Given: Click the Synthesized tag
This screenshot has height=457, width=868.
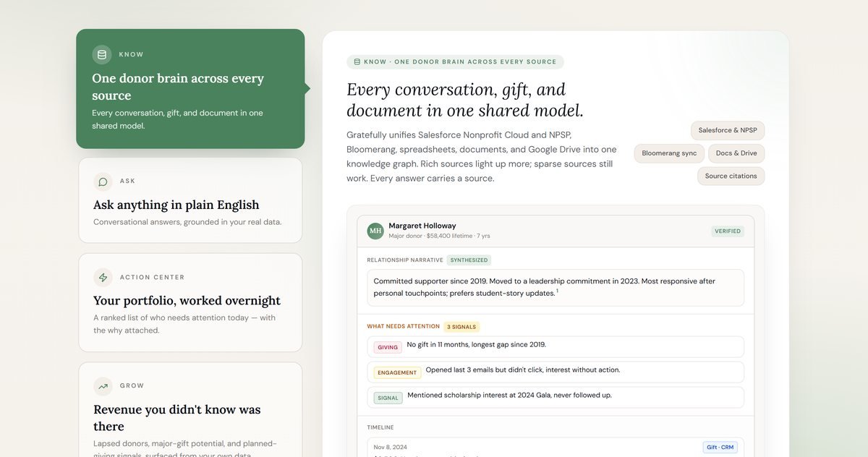Looking at the screenshot, I should click(x=469, y=260).
